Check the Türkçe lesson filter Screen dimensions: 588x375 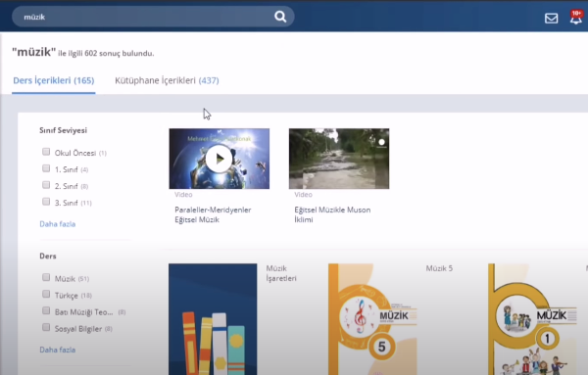click(46, 294)
